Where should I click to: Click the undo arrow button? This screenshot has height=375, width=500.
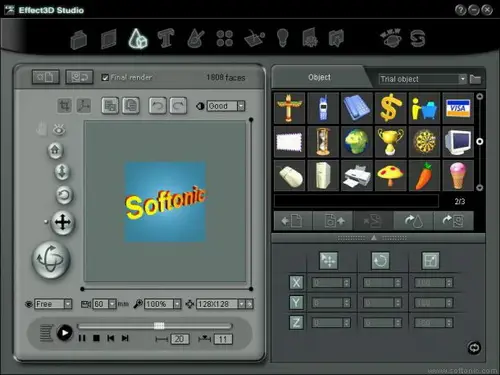(158, 106)
